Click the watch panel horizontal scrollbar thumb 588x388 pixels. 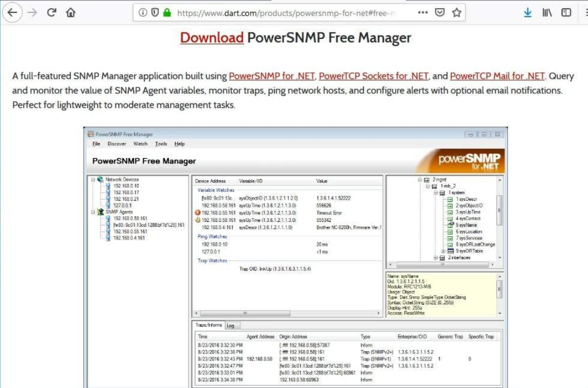[245, 313]
